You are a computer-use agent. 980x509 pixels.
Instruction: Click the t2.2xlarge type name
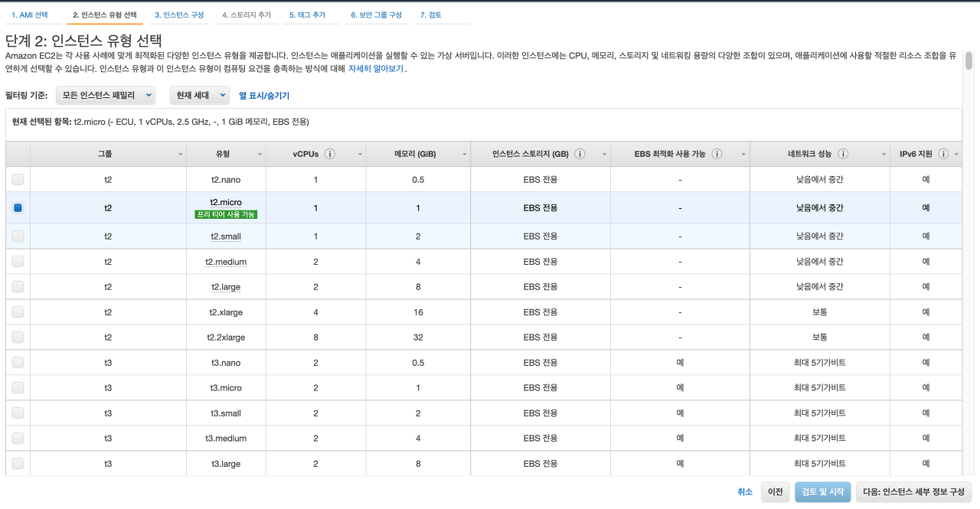tap(226, 338)
